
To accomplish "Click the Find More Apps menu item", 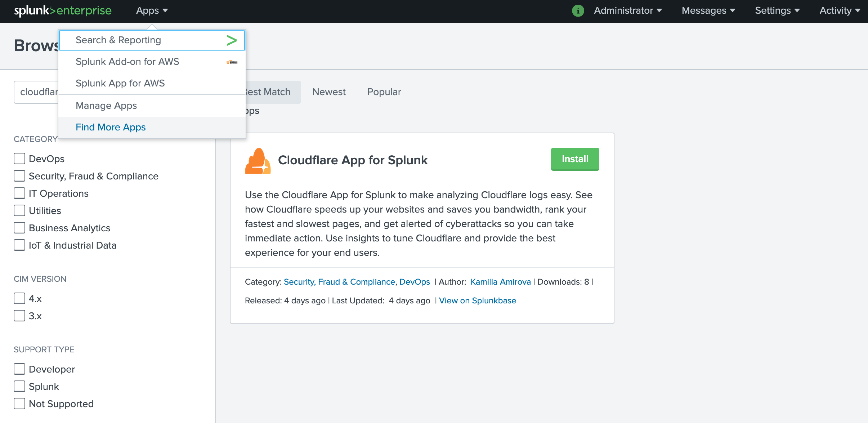I will pyautogui.click(x=110, y=127).
